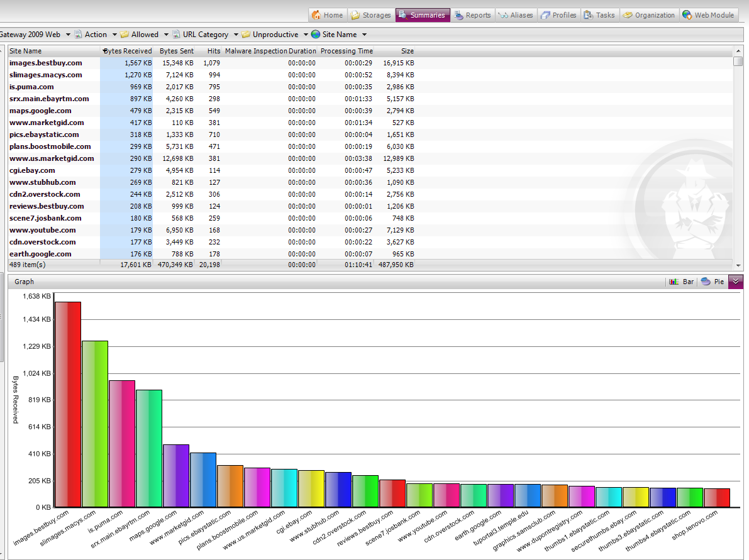Switch graph to Pie view
Image resolution: width=749 pixels, height=560 pixels.
click(713, 282)
